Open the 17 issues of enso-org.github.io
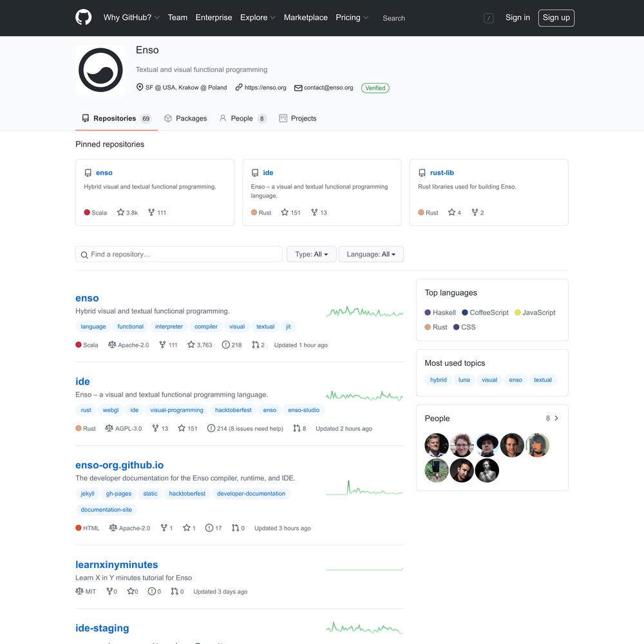Viewport: 644px width, 644px height. (x=214, y=528)
